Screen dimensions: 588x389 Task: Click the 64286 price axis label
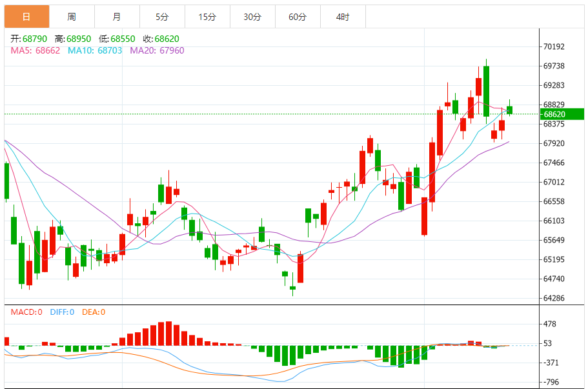[x=554, y=298]
